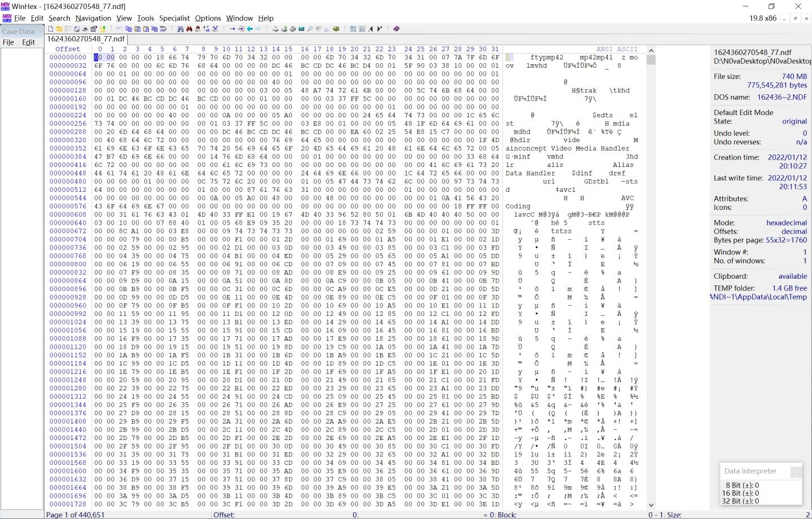Open the Search menu
Screen dimensions: 812x519
[x=59, y=18]
